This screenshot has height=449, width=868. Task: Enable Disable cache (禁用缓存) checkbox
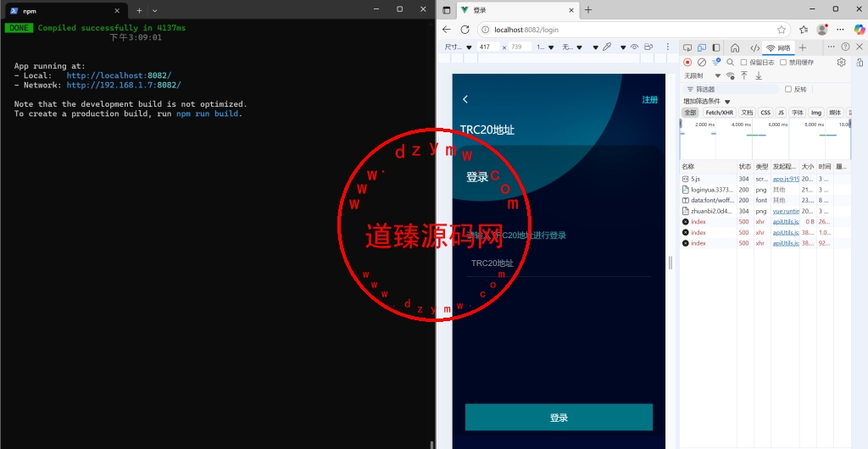[x=783, y=63]
